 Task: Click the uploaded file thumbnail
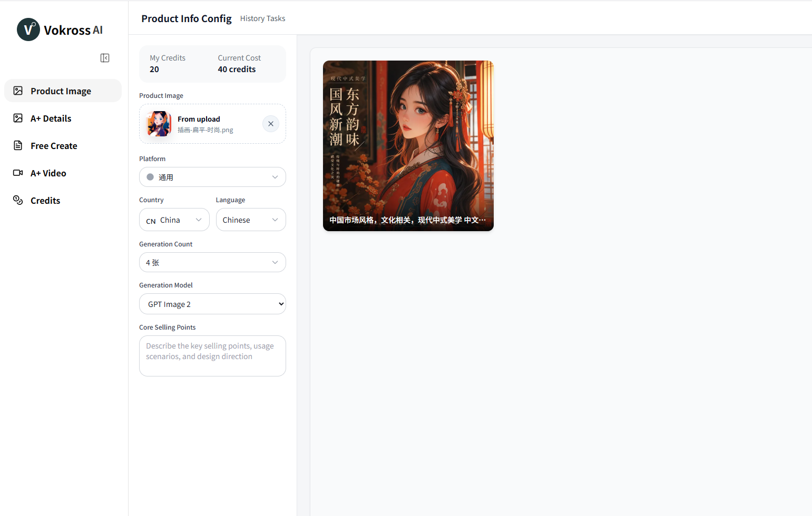pos(159,124)
